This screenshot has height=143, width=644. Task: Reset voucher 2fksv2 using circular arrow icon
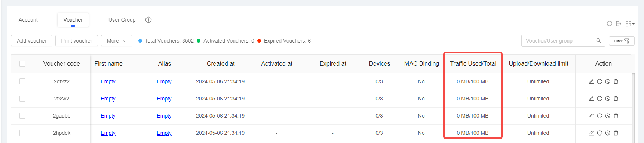pos(599,99)
